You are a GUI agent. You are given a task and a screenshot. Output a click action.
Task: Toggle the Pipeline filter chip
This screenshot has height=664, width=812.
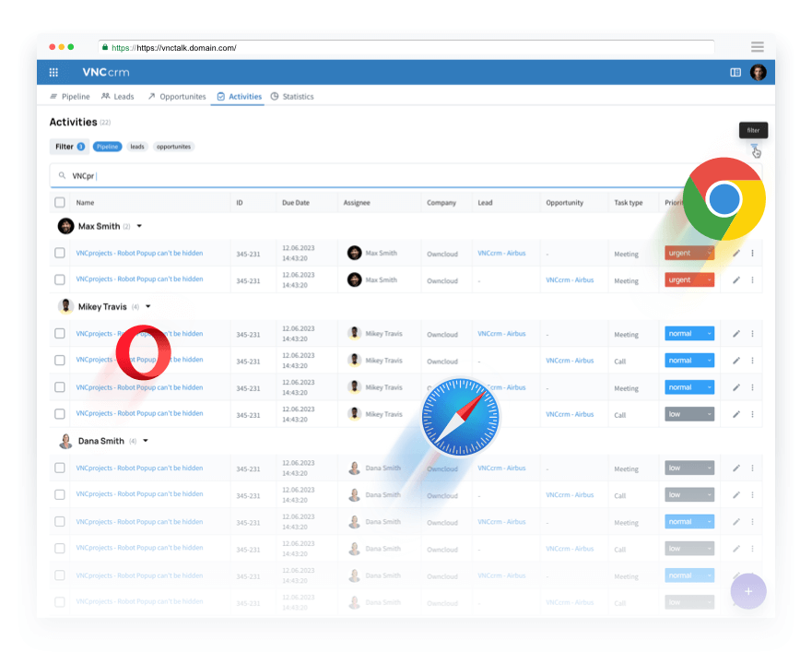coord(107,147)
